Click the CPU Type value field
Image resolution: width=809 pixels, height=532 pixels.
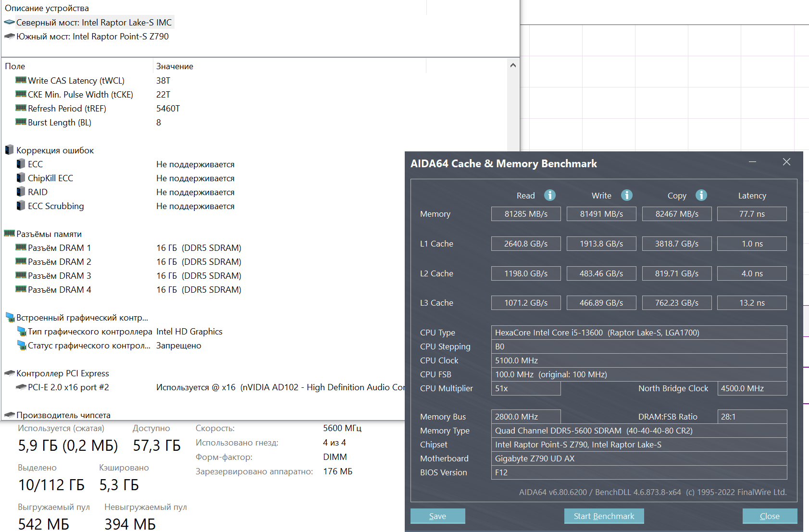639,333
